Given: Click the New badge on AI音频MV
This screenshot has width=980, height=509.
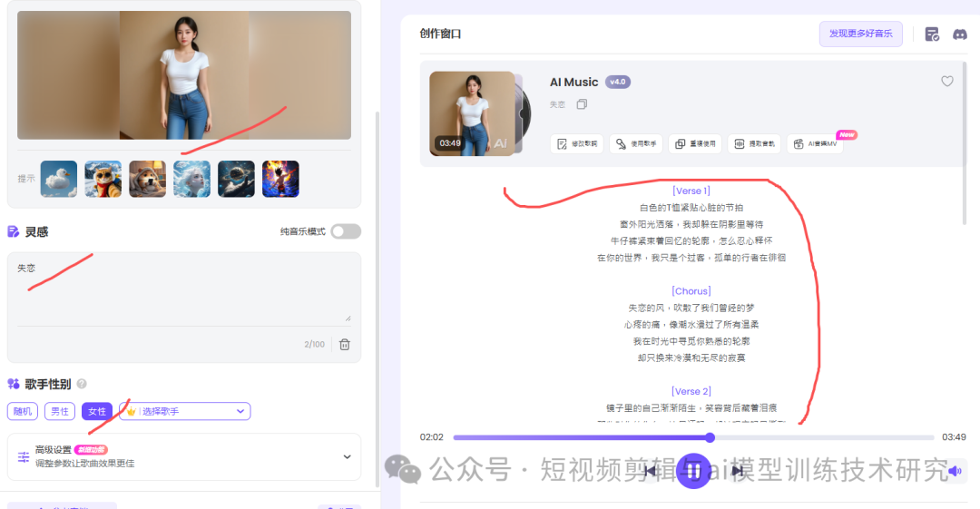Looking at the screenshot, I should (847, 134).
